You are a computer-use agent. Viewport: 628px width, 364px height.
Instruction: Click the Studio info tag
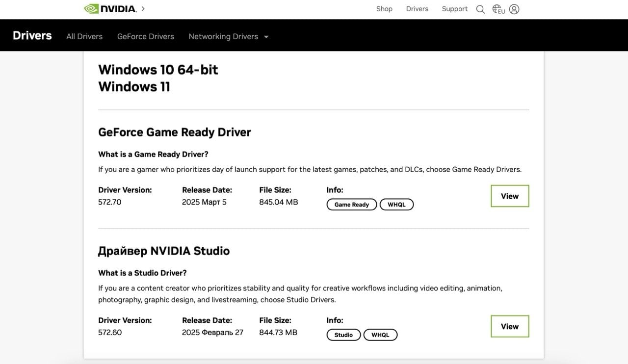coord(343,335)
